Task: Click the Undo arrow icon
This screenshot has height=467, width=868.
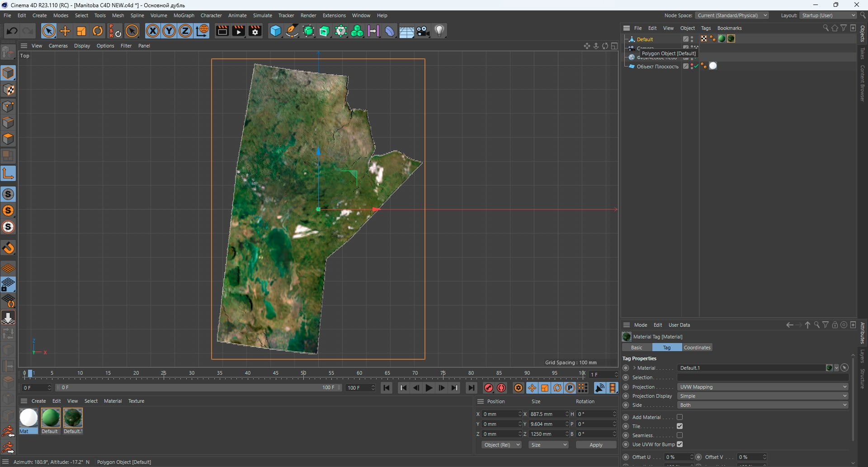Action: 12,31
